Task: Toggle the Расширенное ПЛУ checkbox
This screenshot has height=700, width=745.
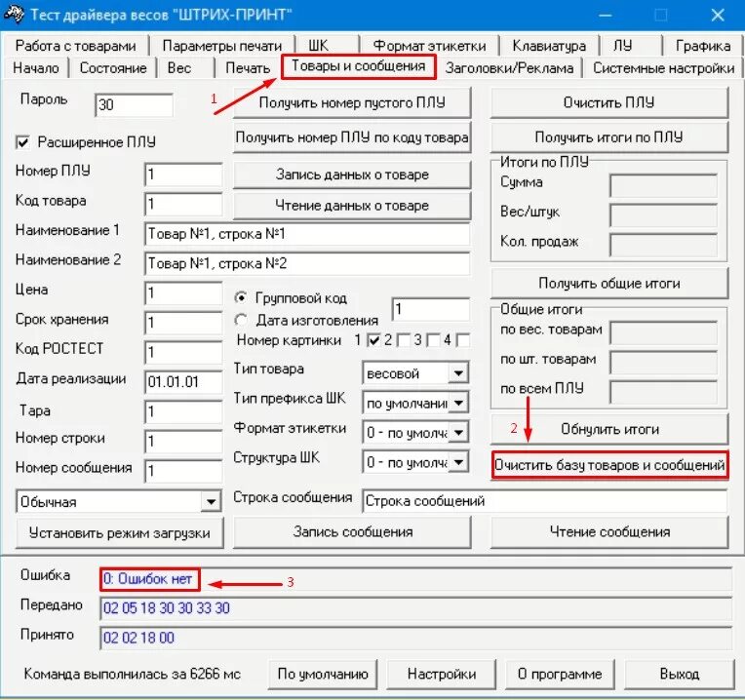Action: click(22, 142)
